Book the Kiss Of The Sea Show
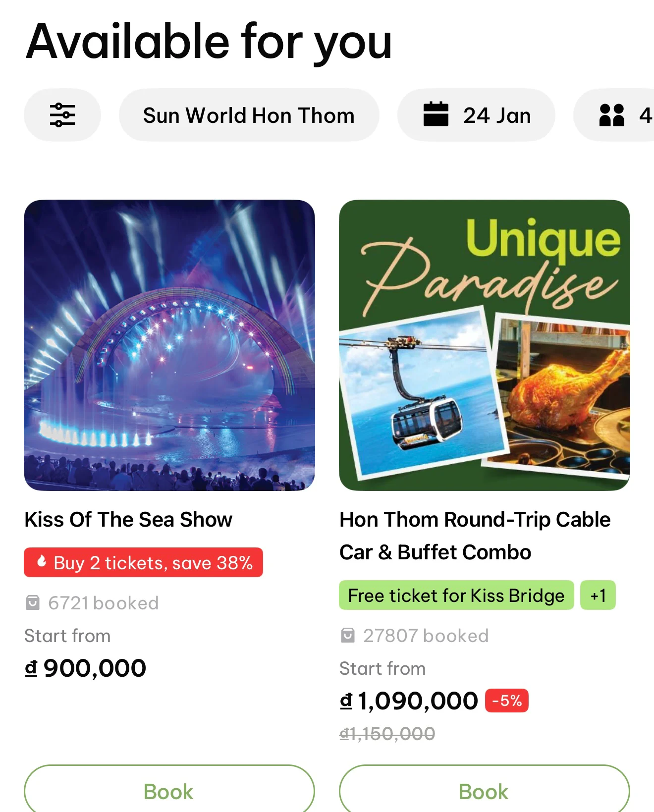 click(169, 791)
